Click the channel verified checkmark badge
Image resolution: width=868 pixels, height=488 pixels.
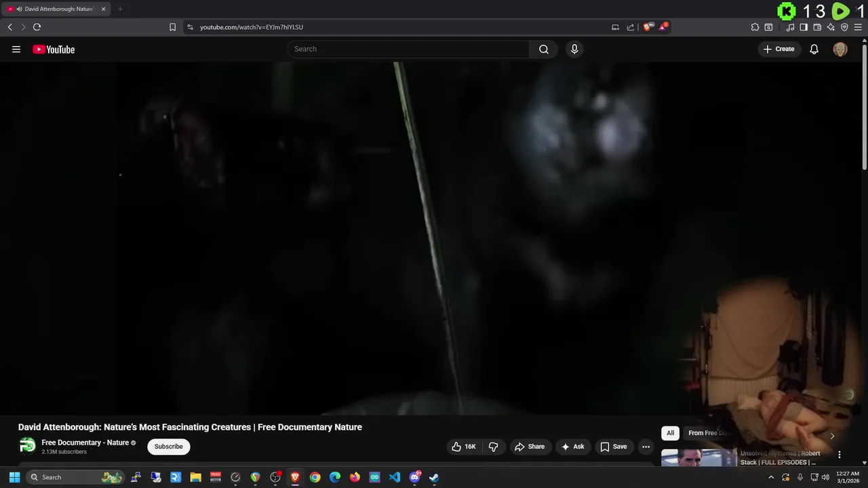pyautogui.click(x=134, y=443)
